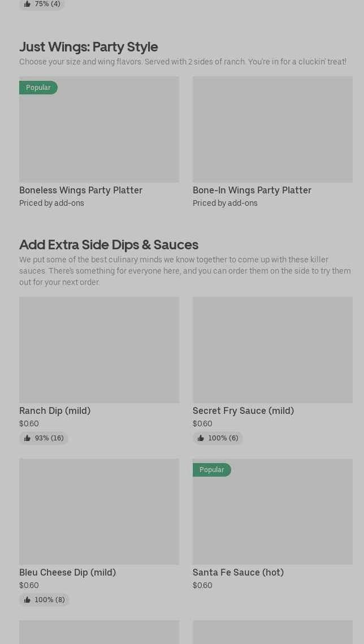364x644 pixels.
Task: Open Boneless Wings Party Platter image
Action: [99, 129]
